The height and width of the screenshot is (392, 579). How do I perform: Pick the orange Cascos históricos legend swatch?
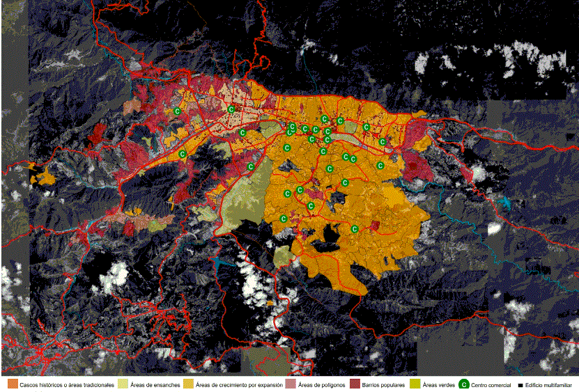[x=13, y=384]
